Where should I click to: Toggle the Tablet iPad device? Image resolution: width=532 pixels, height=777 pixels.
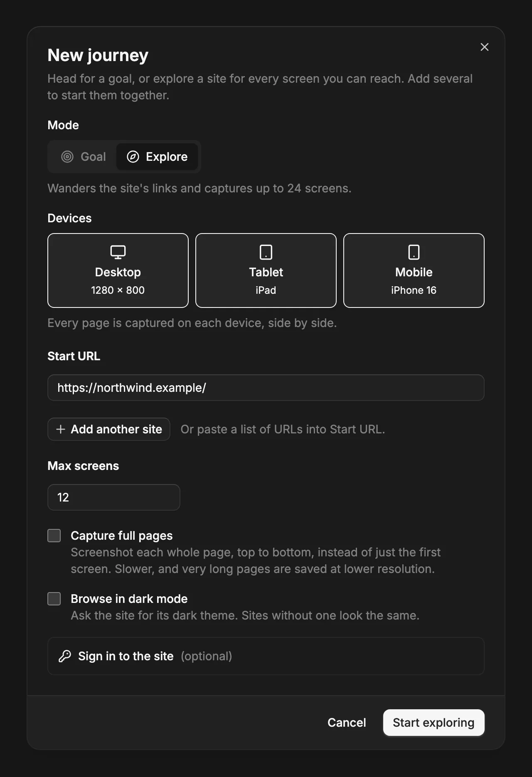[266, 270]
